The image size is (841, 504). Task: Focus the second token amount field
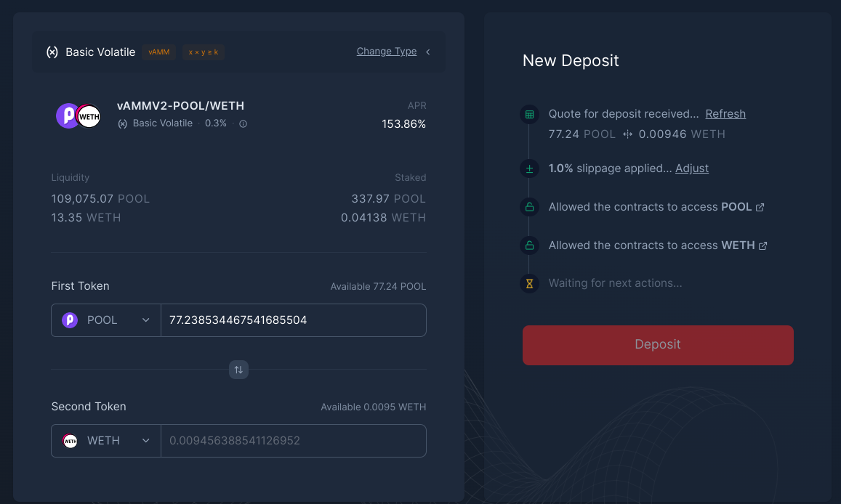(294, 441)
